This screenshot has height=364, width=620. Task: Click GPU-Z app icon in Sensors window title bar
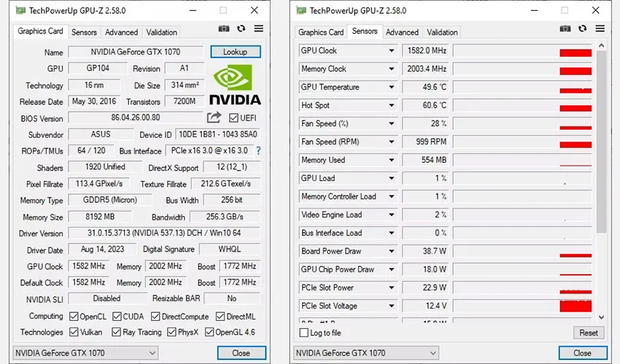coord(301,10)
